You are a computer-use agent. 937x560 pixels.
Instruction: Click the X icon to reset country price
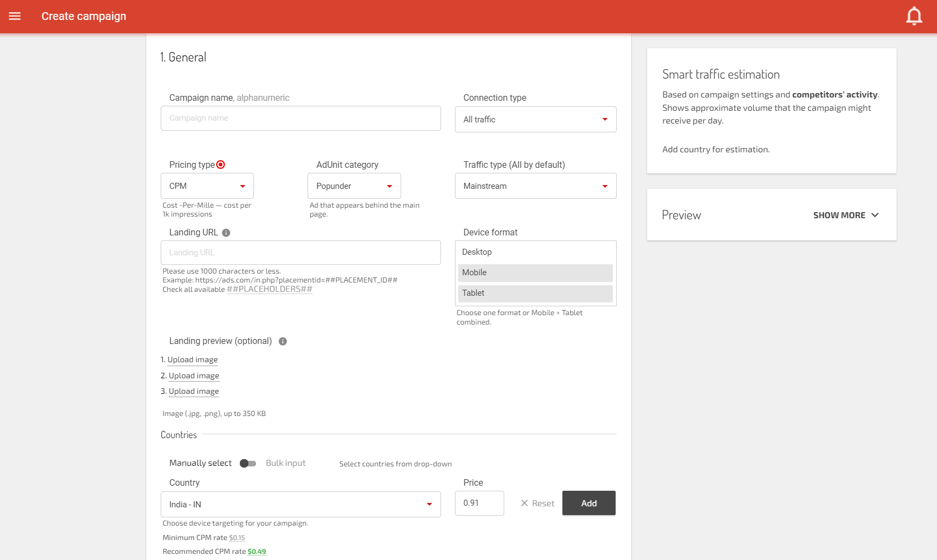pos(524,503)
